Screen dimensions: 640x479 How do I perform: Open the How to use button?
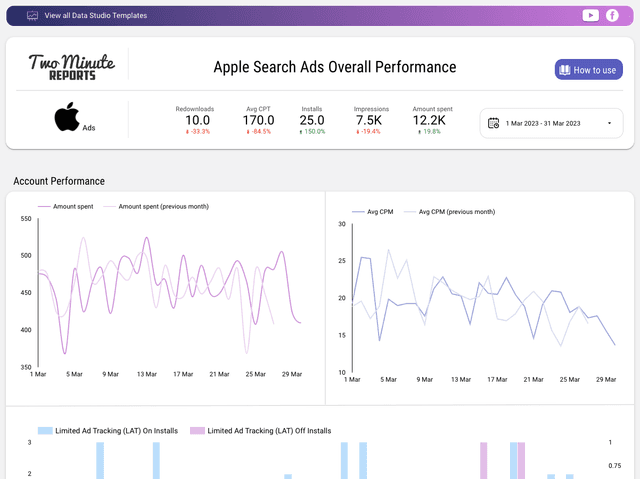point(588,70)
